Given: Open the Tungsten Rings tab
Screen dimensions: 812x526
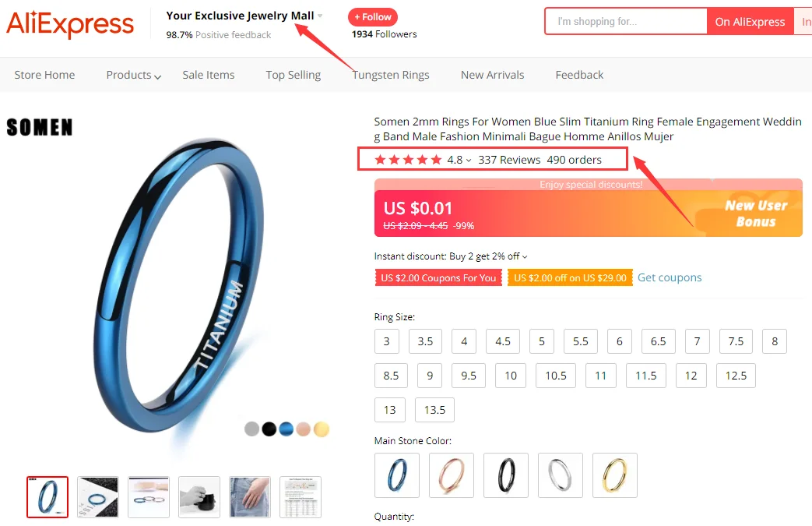Looking at the screenshot, I should click(391, 75).
